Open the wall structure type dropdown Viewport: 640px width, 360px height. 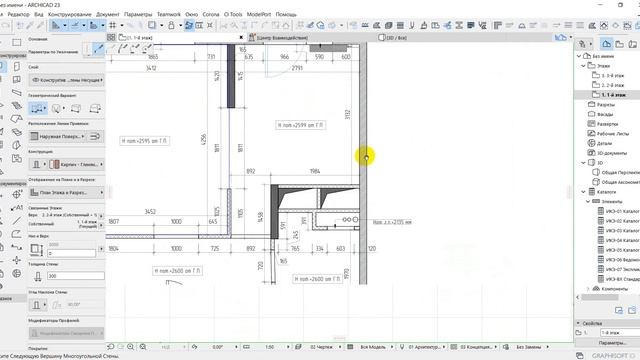[x=38, y=164]
